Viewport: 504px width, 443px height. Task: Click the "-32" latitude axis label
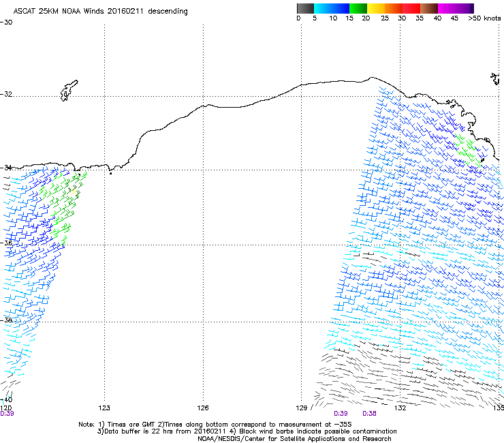pos(6,94)
